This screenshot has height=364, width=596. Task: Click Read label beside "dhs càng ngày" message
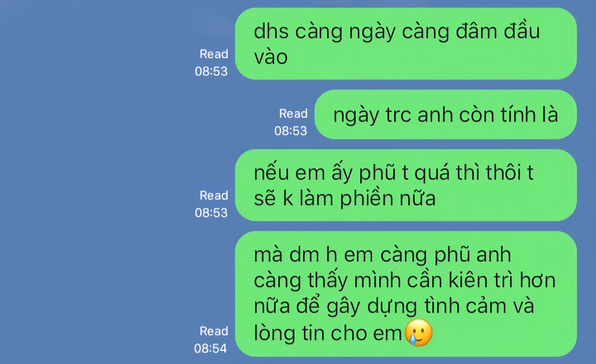point(214,54)
